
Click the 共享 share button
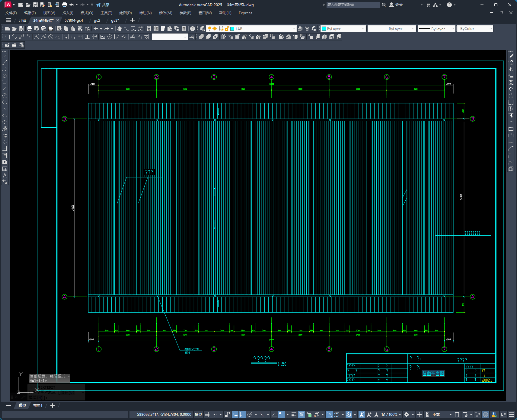[103, 5]
